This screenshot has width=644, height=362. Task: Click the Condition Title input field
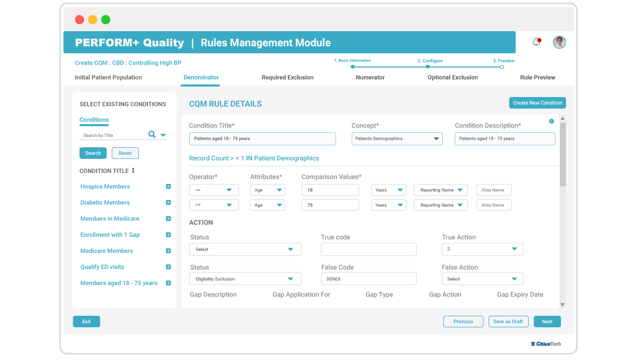tap(263, 139)
